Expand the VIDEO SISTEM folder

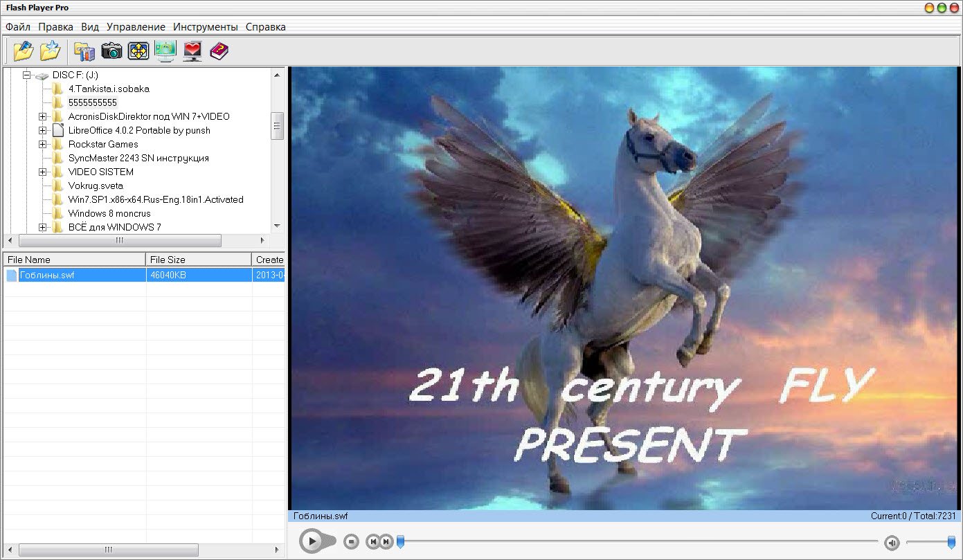click(x=43, y=172)
